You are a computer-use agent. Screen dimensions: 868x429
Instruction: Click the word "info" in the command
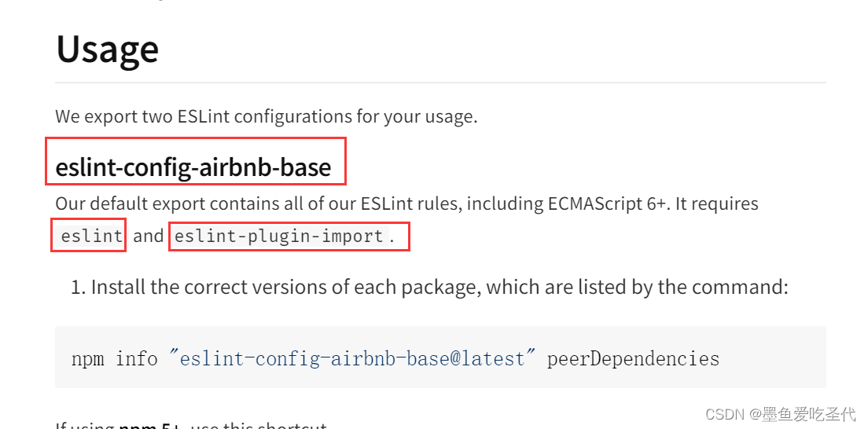click(136, 359)
